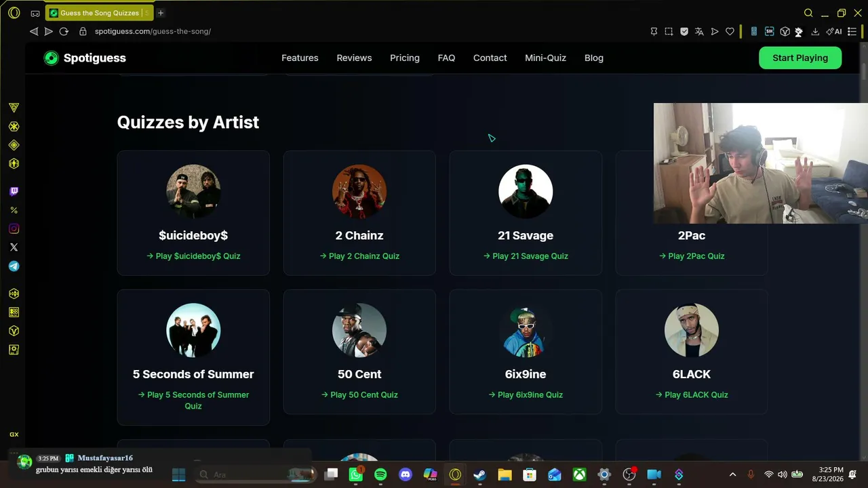Click the spotiguess.com address bar URL
Viewport: 868px width, 488px height.
coord(153,31)
